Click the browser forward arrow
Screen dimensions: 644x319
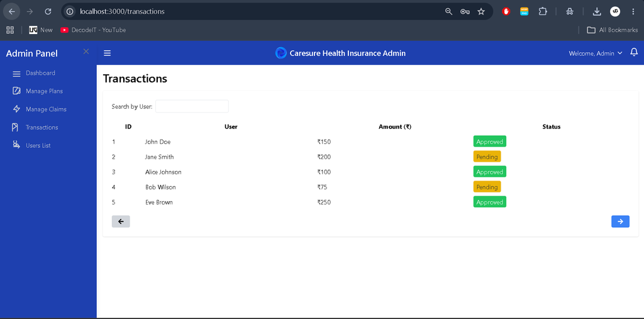tap(30, 11)
